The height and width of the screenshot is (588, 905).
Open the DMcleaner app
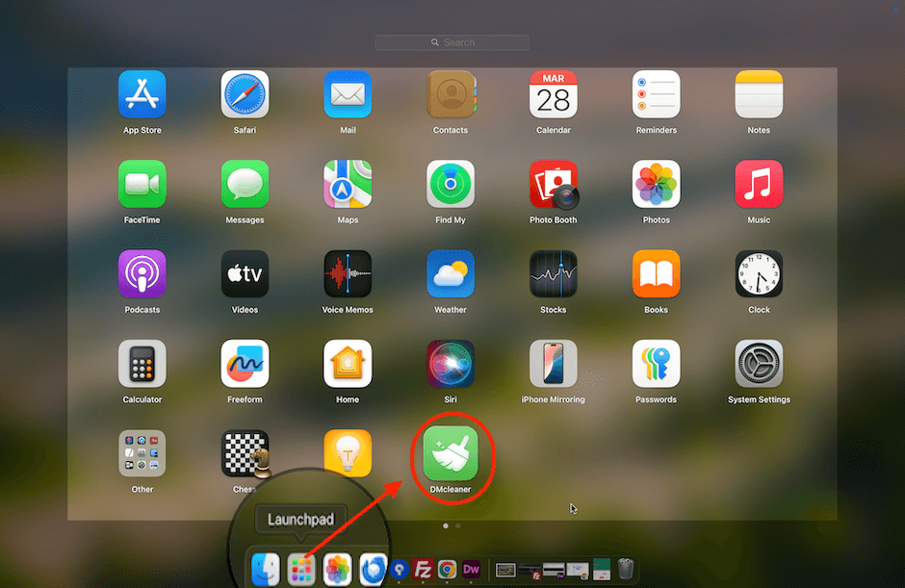pyautogui.click(x=452, y=457)
